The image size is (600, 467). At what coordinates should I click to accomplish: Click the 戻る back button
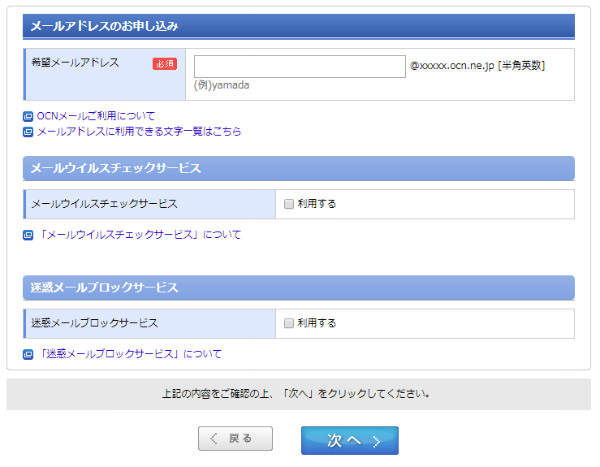coord(235,438)
